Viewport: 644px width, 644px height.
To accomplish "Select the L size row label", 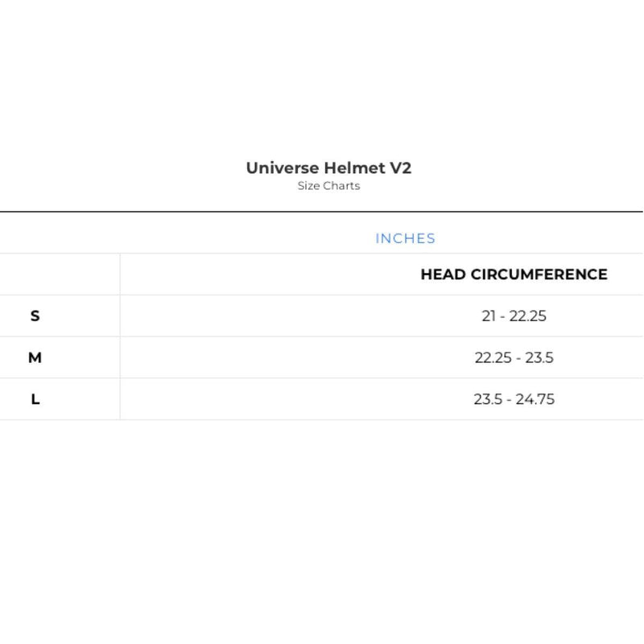I will click(x=35, y=399).
